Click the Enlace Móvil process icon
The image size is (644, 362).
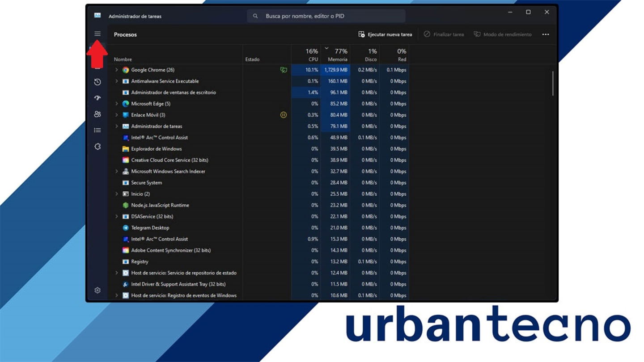pyautogui.click(x=126, y=115)
